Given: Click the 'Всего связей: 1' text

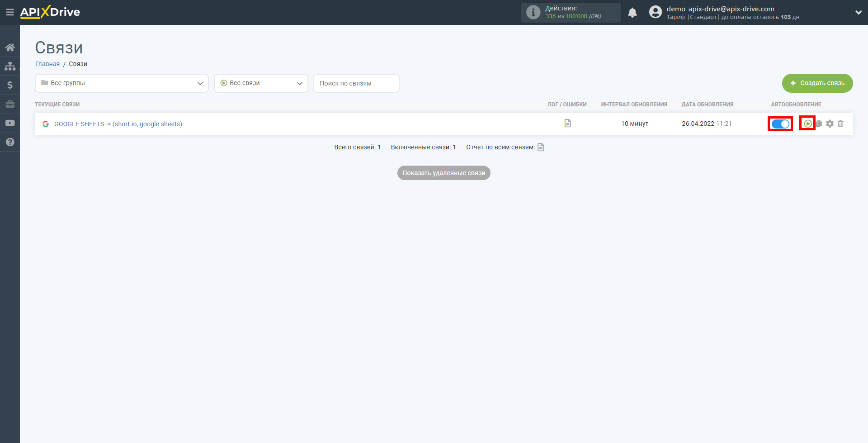Looking at the screenshot, I should coord(358,147).
